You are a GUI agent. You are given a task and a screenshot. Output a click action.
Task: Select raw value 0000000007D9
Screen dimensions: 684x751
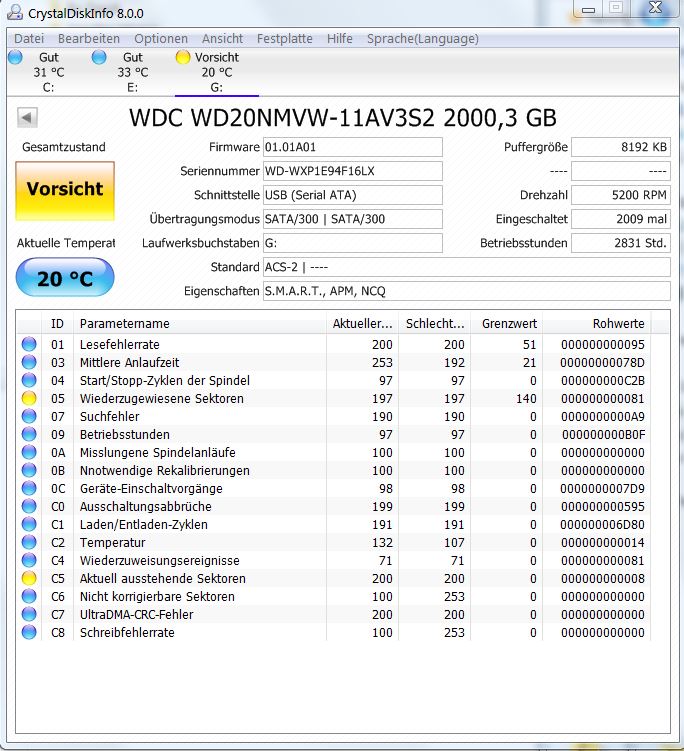[603, 489]
